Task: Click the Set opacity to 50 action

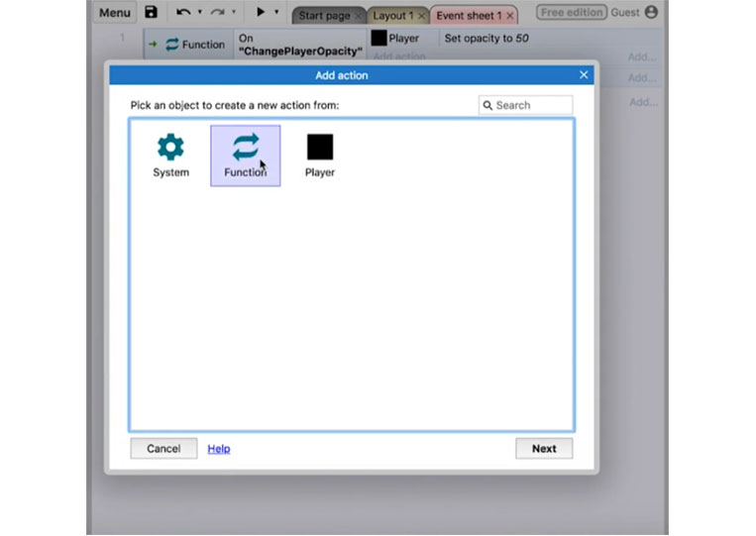Action: click(x=486, y=38)
